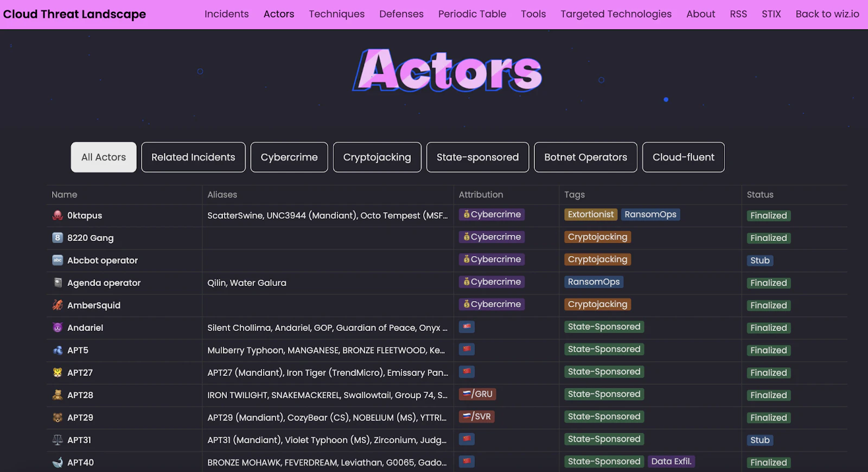868x472 pixels.
Task: Switch to the Cybercrime tab
Action: pos(289,157)
